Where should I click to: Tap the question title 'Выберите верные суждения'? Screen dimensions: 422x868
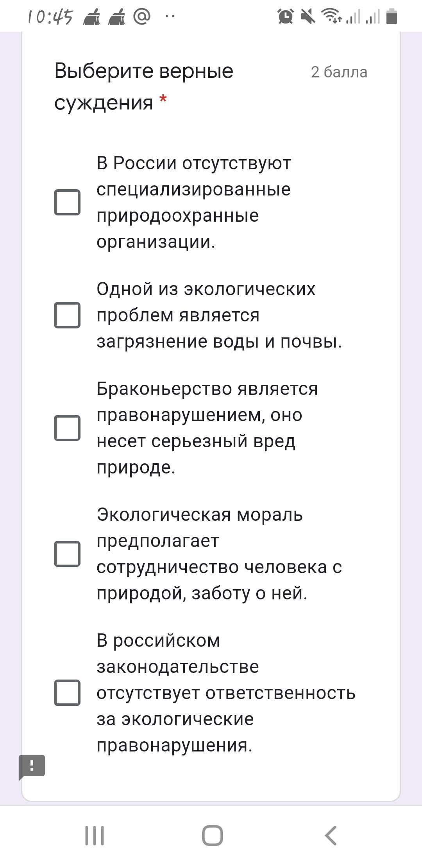tap(144, 86)
